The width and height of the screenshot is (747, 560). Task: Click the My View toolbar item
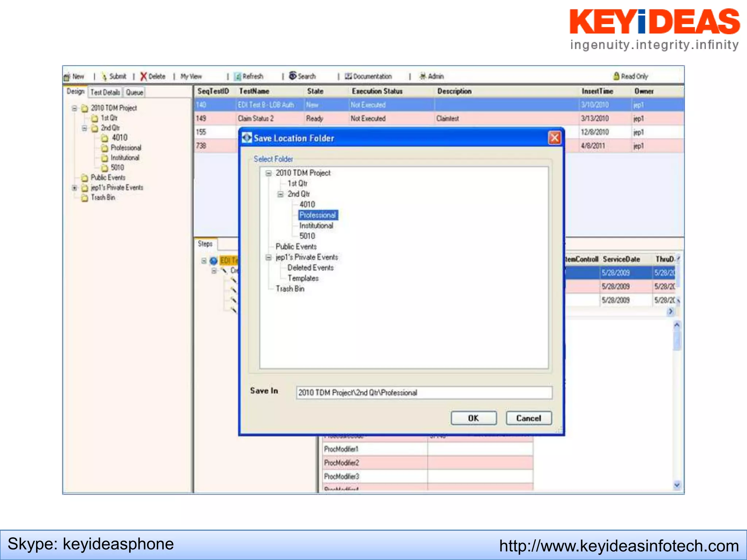(x=191, y=77)
